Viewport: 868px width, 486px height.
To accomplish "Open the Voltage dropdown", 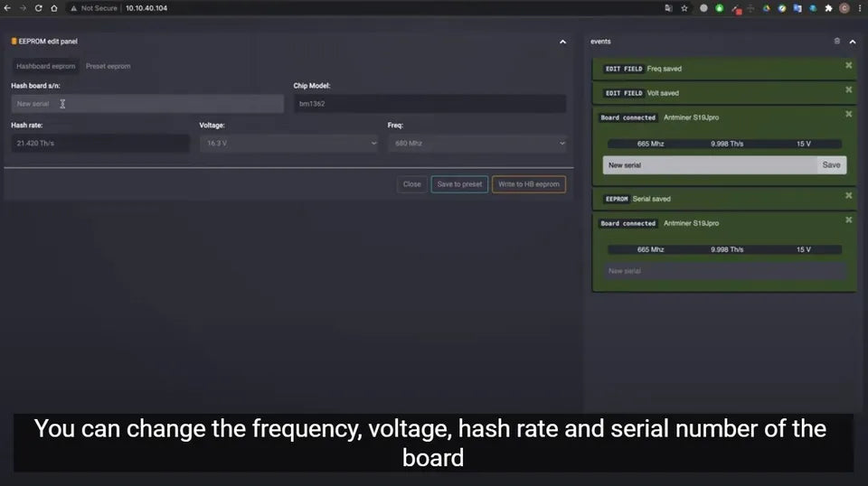I will point(288,144).
